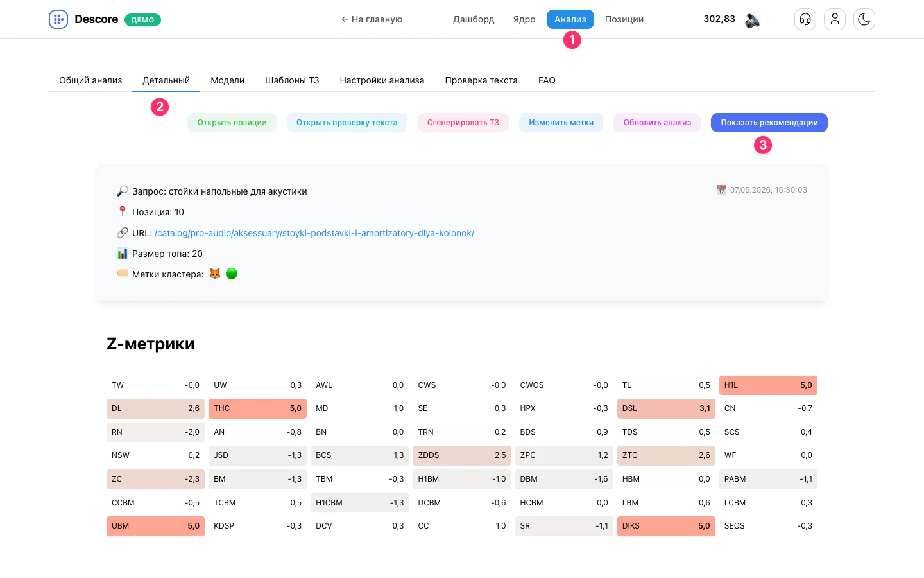This screenshot has width=924, height=578.
Task: Click the THC metric cell
Action: [x=257, y=408]
